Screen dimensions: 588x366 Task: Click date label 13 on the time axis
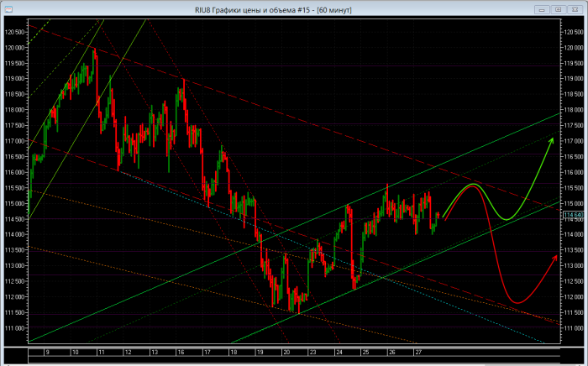[x=154, y=352]
